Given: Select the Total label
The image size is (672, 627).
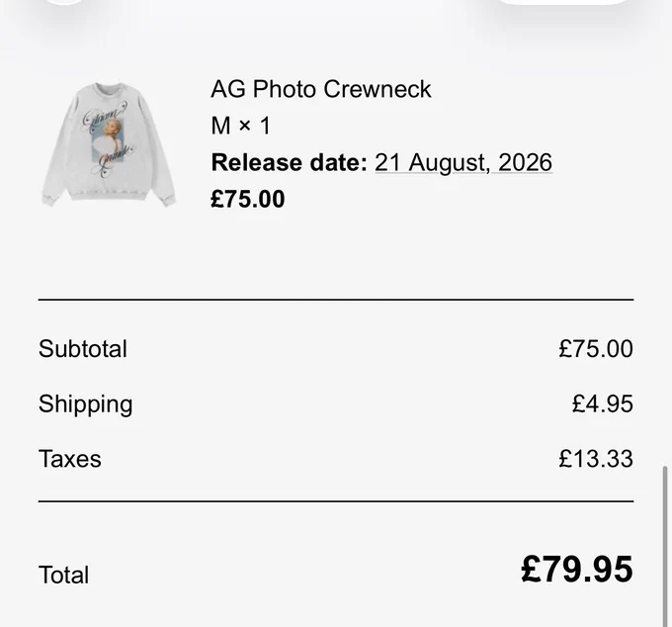Looking at the screenshot, I should [x=64, y=575].
